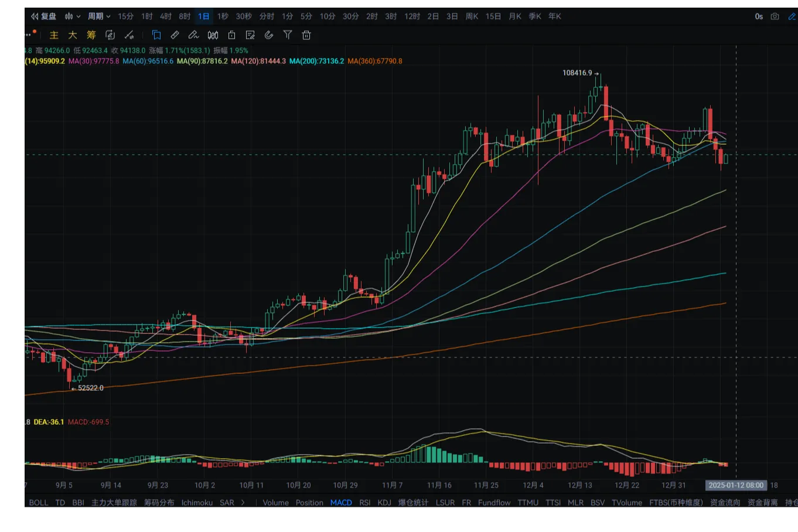Click the lock drawings icon
The image size is (798, 532).
click(231, 35)
